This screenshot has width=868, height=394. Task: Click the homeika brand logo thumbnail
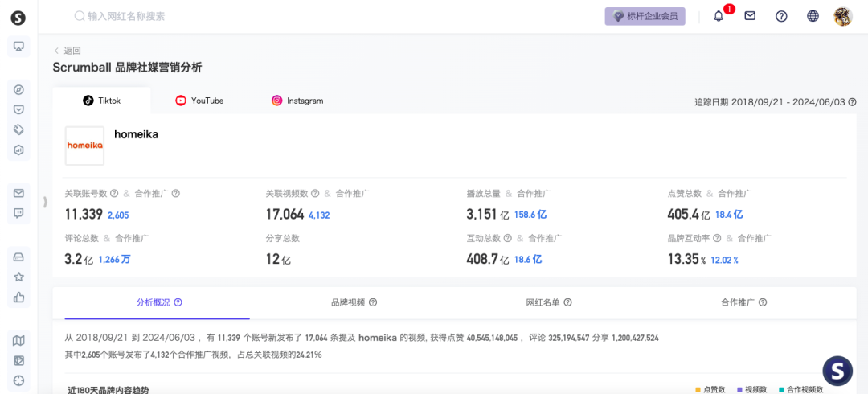84,146
